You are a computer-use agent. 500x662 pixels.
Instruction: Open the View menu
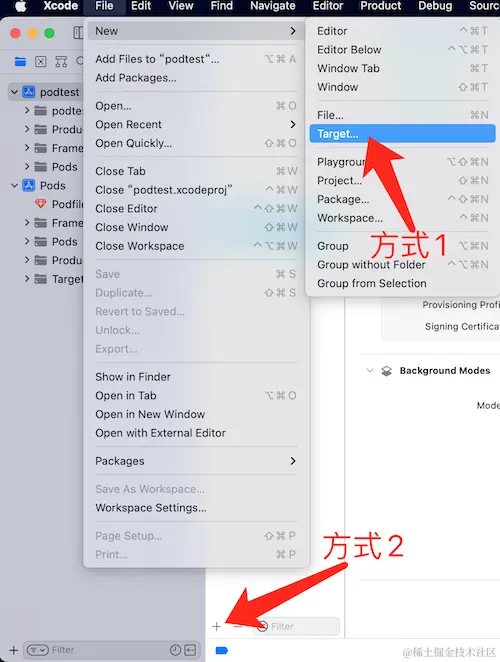181,6
